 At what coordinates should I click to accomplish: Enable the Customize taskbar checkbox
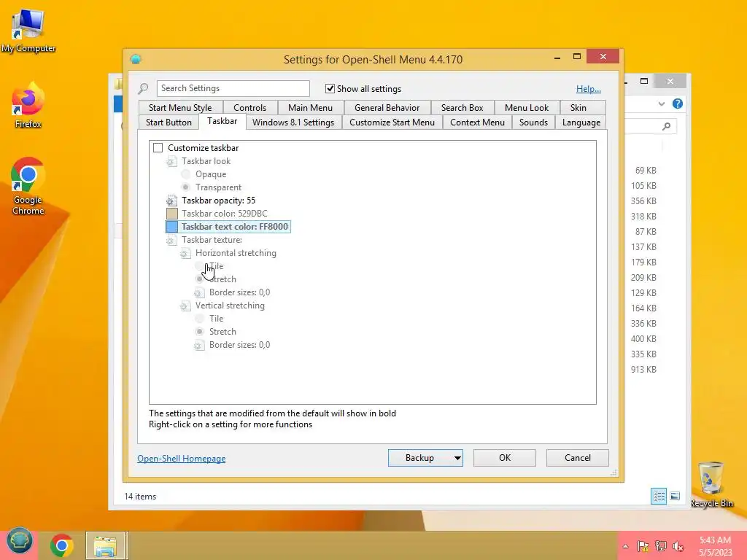[158, 148]
